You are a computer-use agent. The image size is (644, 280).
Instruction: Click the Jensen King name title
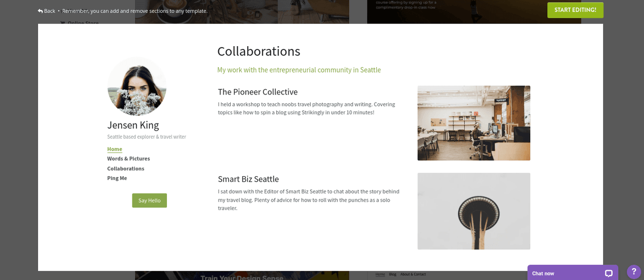133,125
